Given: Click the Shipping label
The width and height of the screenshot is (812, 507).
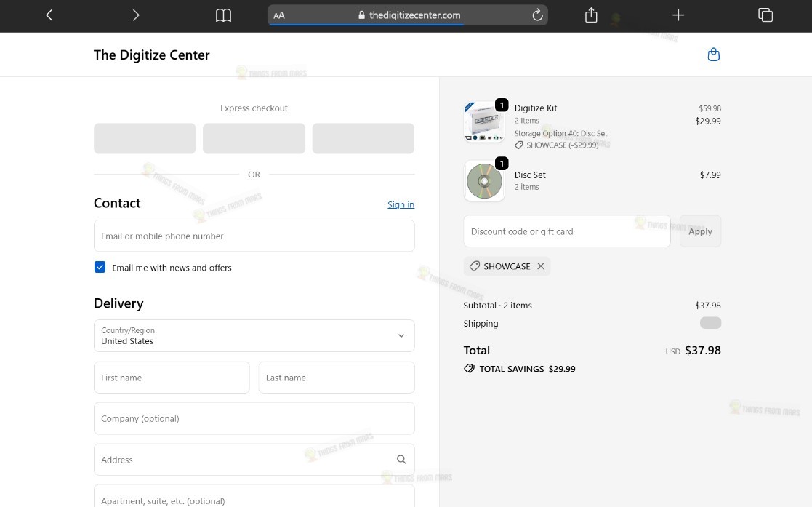Looking at the screenshot, I should point(481,324).
